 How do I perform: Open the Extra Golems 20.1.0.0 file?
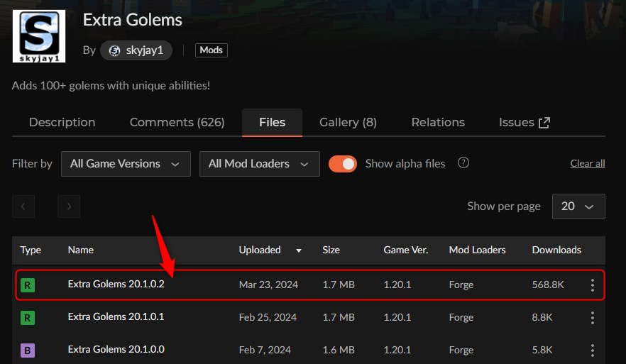116,349
